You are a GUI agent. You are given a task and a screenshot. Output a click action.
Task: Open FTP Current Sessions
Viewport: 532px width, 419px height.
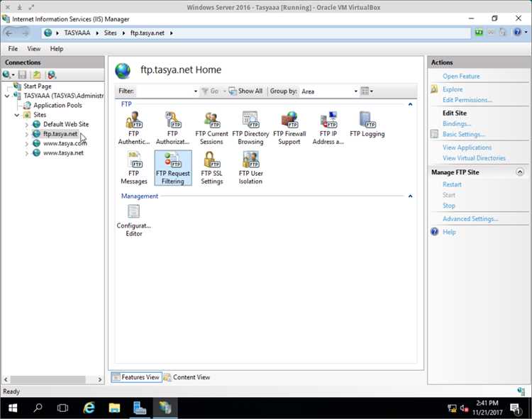[211, 128]
